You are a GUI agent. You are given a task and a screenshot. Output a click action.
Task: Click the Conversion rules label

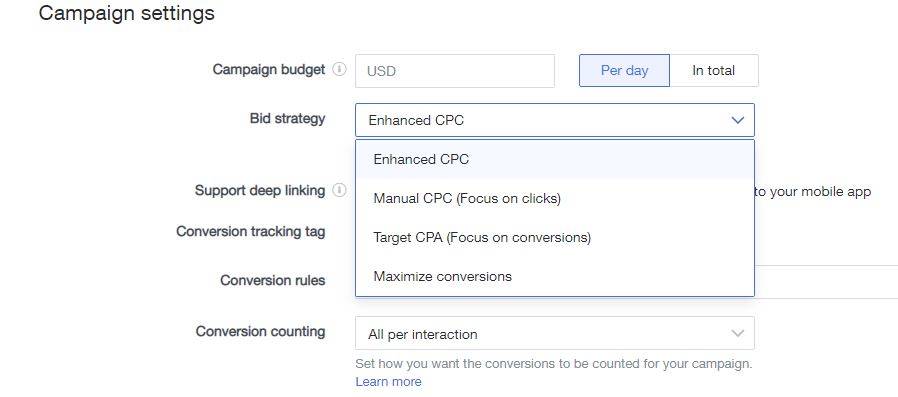(x=273, y=280)
